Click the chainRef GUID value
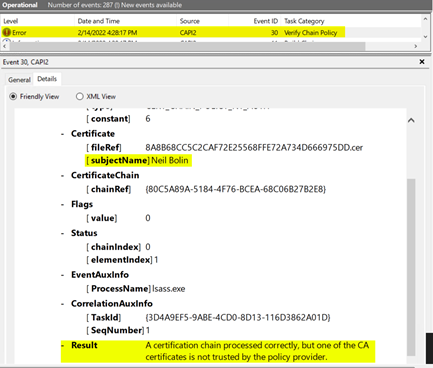 [235, 189]
